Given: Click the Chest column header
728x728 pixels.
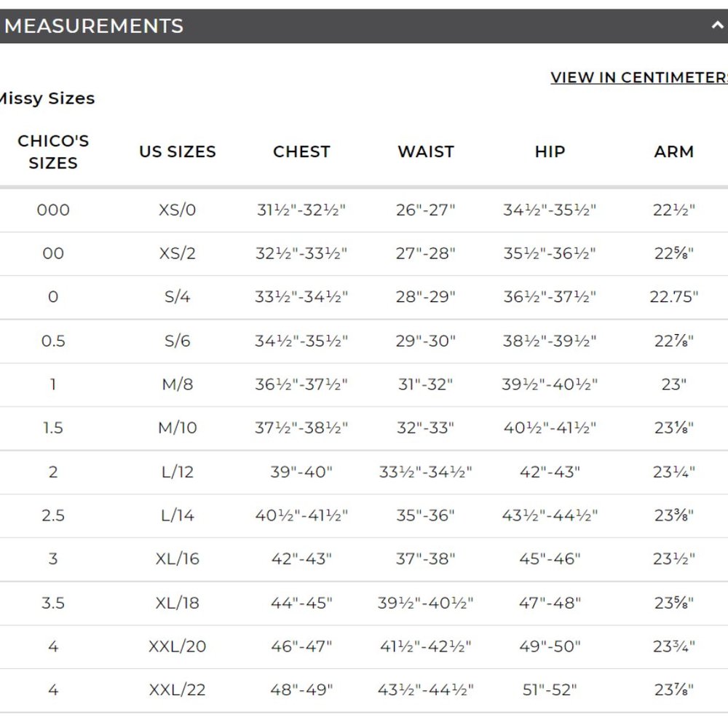Looking at the screenshot, I should pos(301,151).
